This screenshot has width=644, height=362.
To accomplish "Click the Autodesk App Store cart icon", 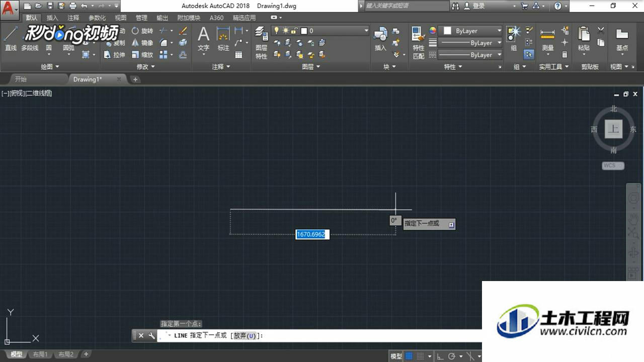I will (525, 6).
